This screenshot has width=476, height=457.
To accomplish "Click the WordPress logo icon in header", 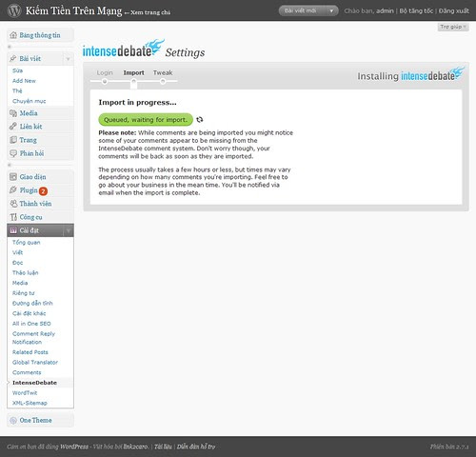I will click(x=14, y=10).
